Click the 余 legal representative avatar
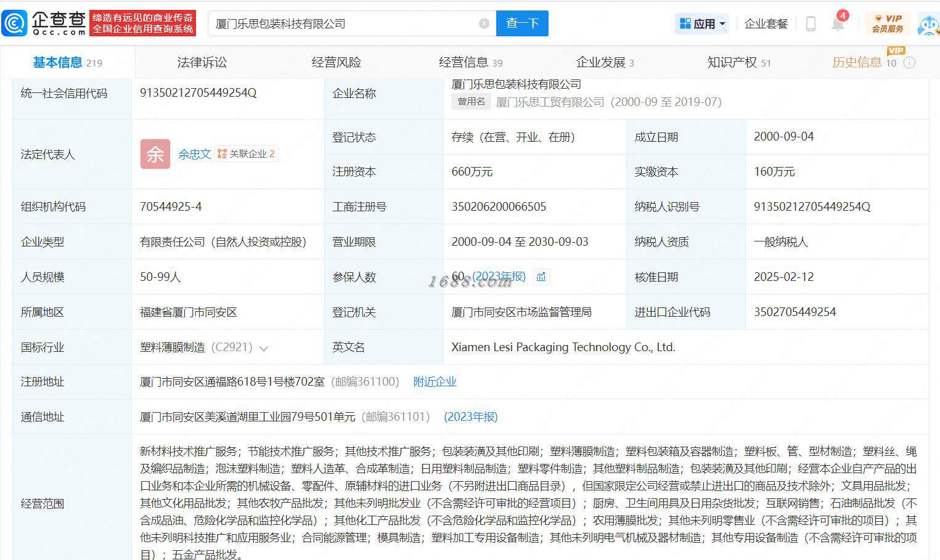The width and height of the screenshot is (940, 560). (155, 154)
